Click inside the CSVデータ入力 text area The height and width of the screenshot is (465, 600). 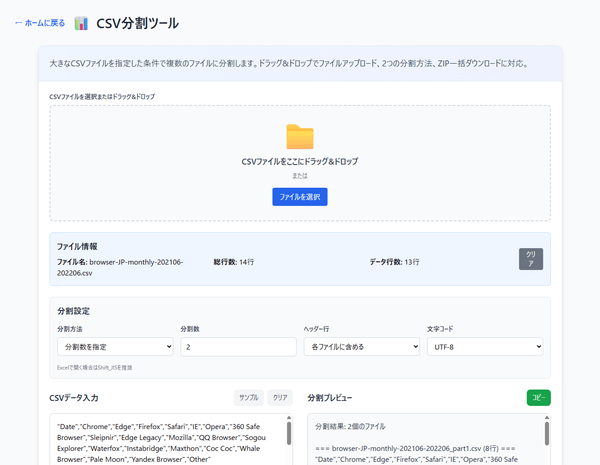coord(165,442)
